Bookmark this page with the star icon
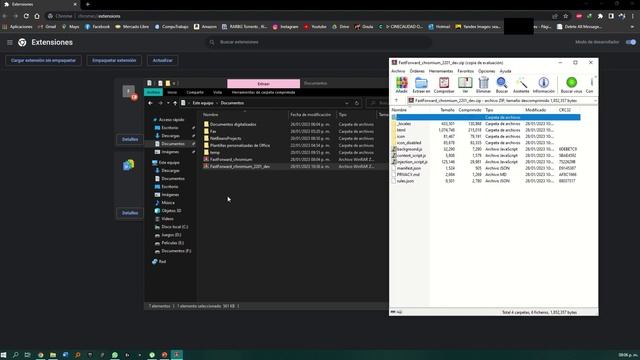Image resolution: width=640 pixels, height=360 pixels. [566, 16]
